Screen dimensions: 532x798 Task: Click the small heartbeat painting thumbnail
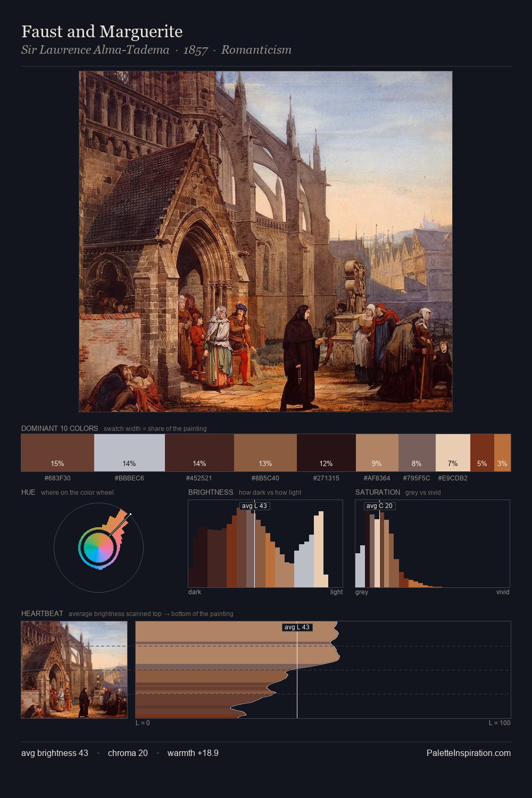(74, 670)
